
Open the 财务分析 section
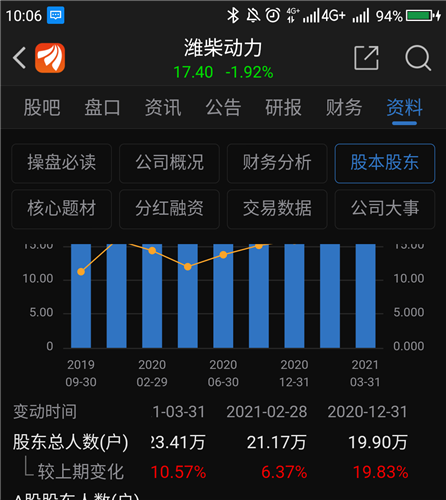coord(277,163)
